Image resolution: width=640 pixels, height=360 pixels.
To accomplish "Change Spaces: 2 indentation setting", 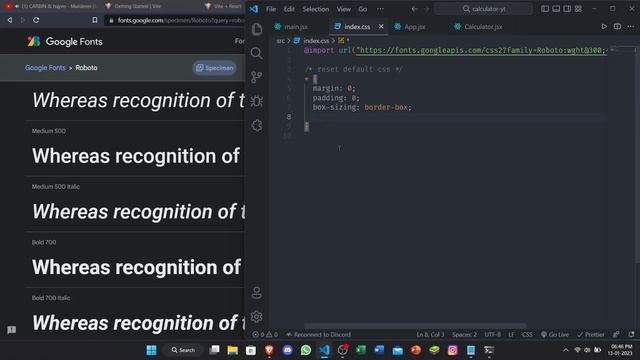I will [464, 335].
